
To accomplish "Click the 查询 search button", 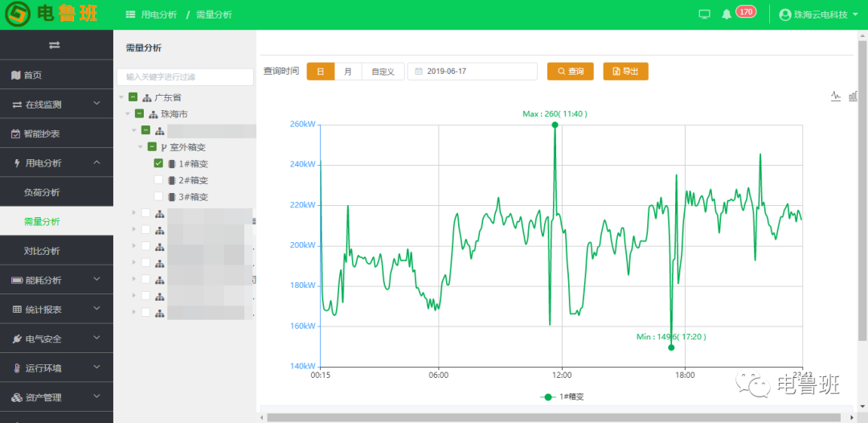I will pos(570,72).
